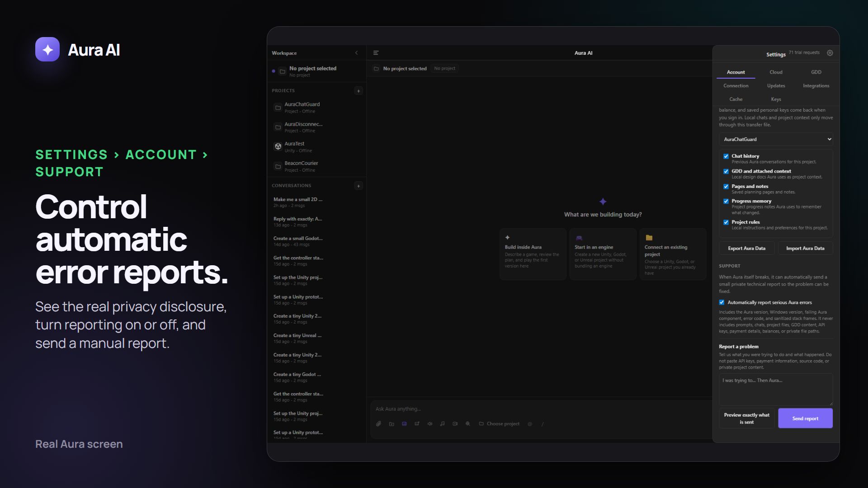The width and height of the screenshot is (868, 488).
Task: Click the Unity icon next to AuraTest
Action: (278, 146)
